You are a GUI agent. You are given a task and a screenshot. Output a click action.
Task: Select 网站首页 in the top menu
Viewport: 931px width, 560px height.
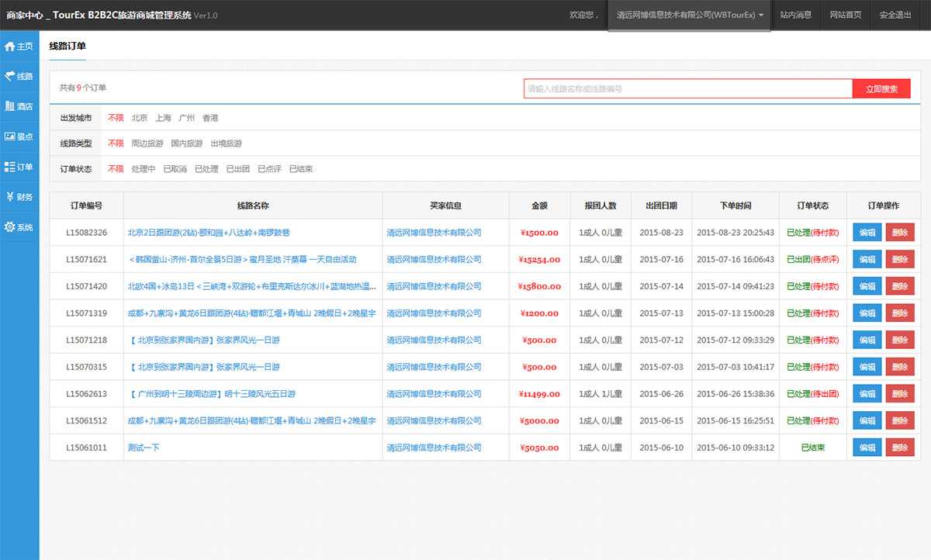click(x=845, y=15)
